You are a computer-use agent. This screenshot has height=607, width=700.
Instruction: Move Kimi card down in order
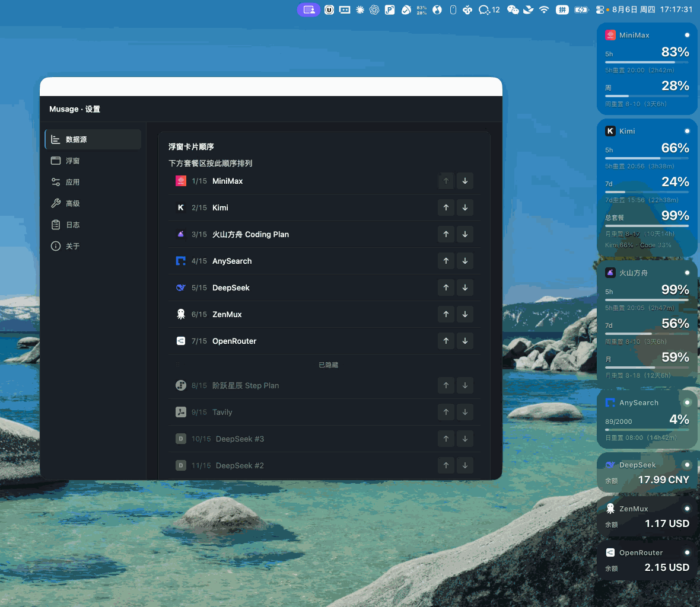point(464,207)
